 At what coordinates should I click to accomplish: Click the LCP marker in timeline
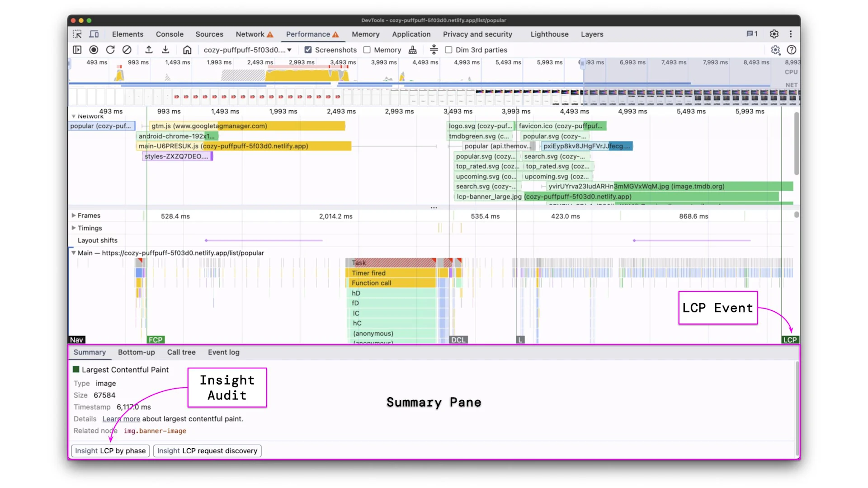point(790,340)
